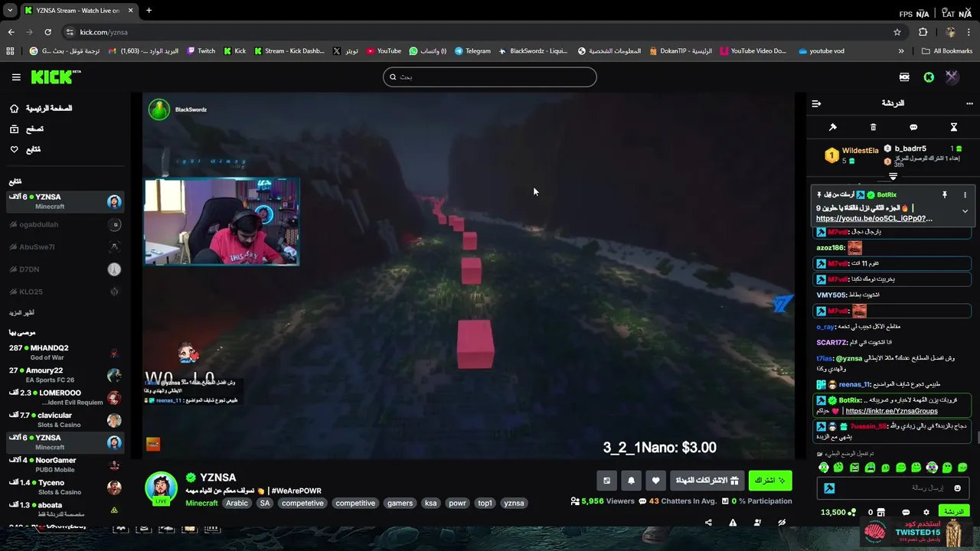Open recommended channel LOMEROOO
Image resolution: width=980 pixels, height=551 pixels.
click(65, 397)
